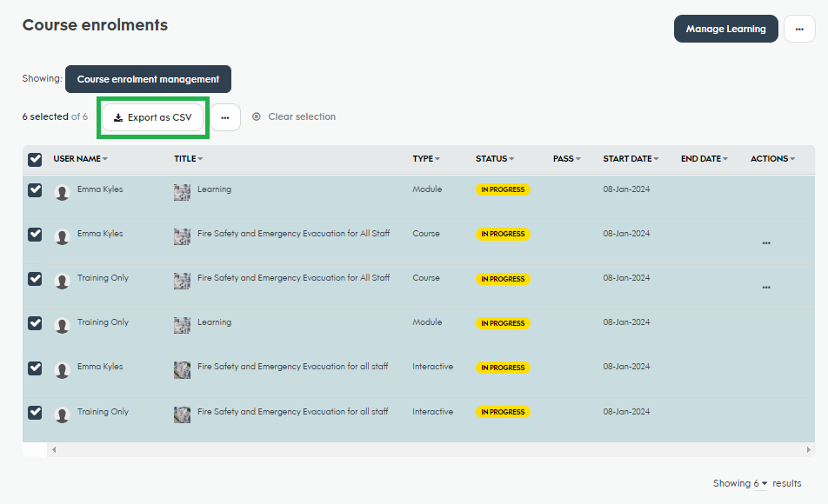Click the Course enrolment management filter button
Image resolution: width=828 pixels, height=504 pixels.
point(148,79)
